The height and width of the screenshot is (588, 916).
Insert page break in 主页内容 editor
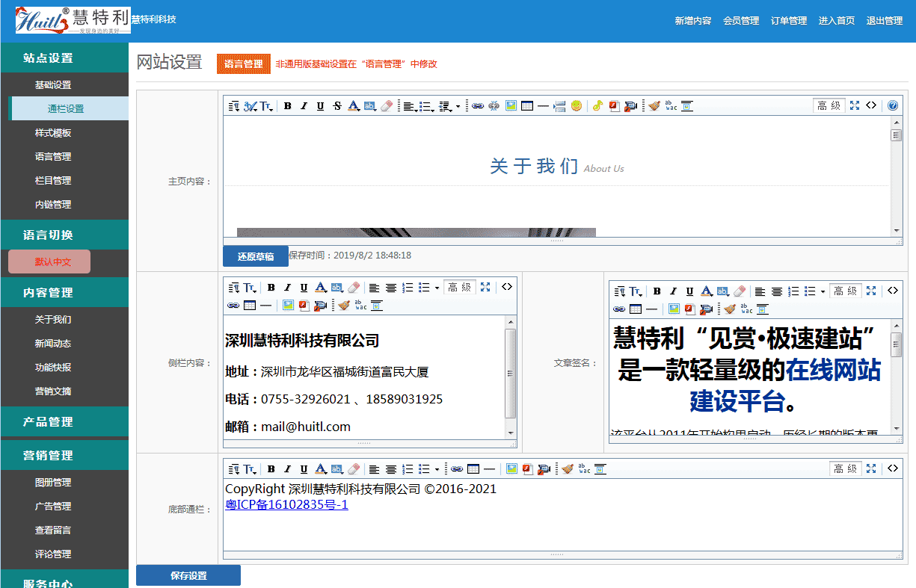coord(559,106)
